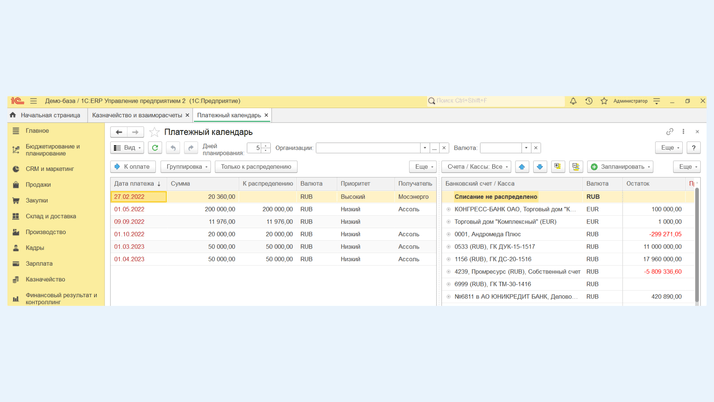Toggle the Только к распределению filter
Screen dimensions: 714x402
pos(256,167)
